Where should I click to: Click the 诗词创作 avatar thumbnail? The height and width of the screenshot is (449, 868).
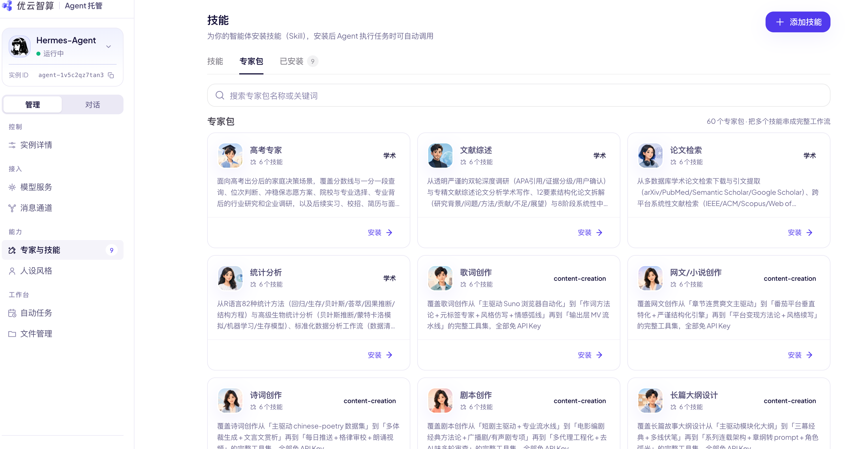coord(230,401)
